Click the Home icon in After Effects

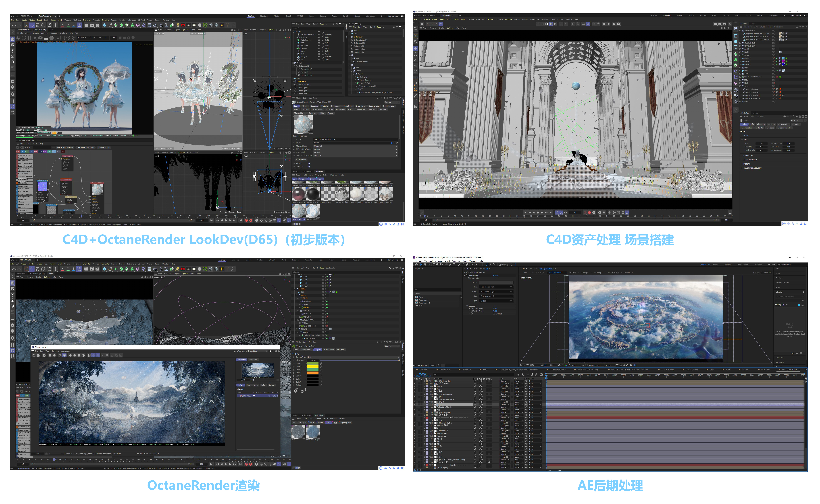point(416,265)
